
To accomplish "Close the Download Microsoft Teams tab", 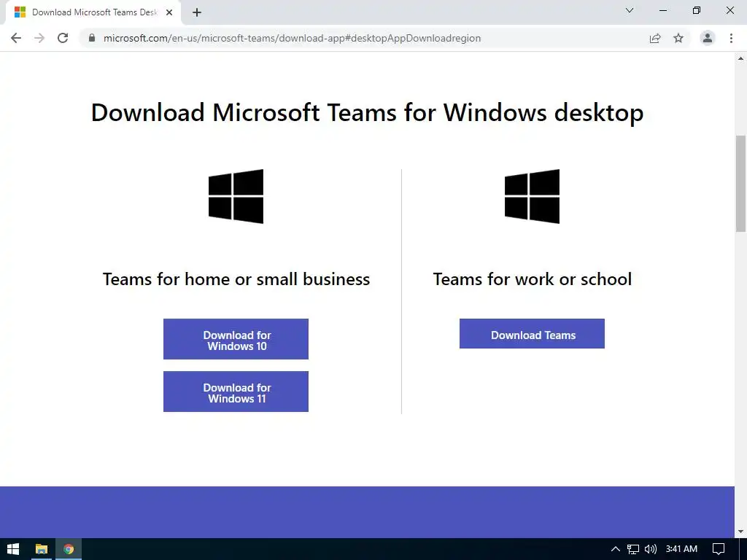I will click(x=169, y=12).
